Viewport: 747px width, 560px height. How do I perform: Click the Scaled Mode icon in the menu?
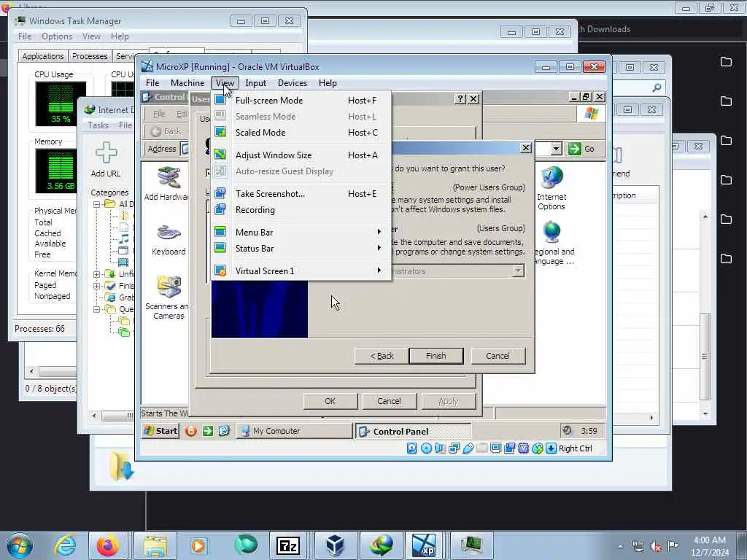tap(220, 132)
